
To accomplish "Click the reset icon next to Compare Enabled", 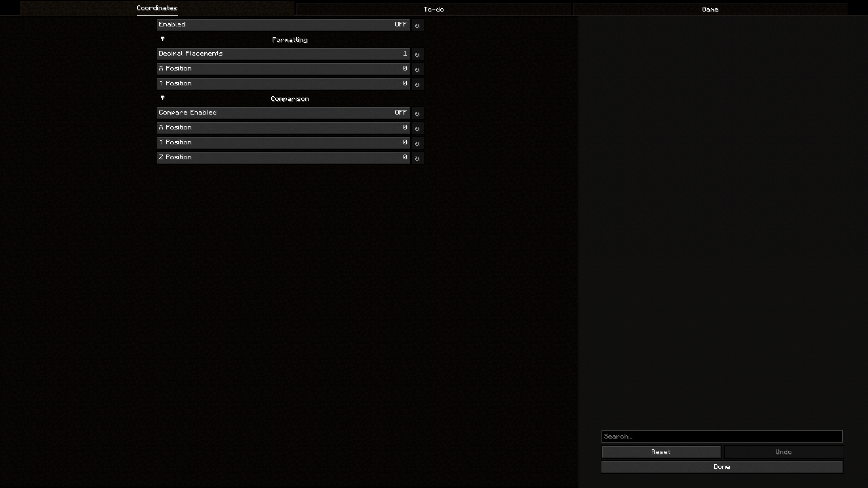I will 417,113.
